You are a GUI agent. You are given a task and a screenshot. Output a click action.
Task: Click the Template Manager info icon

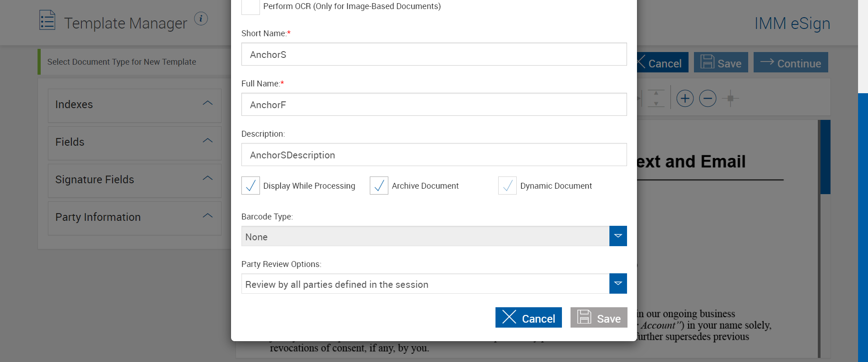201,19
